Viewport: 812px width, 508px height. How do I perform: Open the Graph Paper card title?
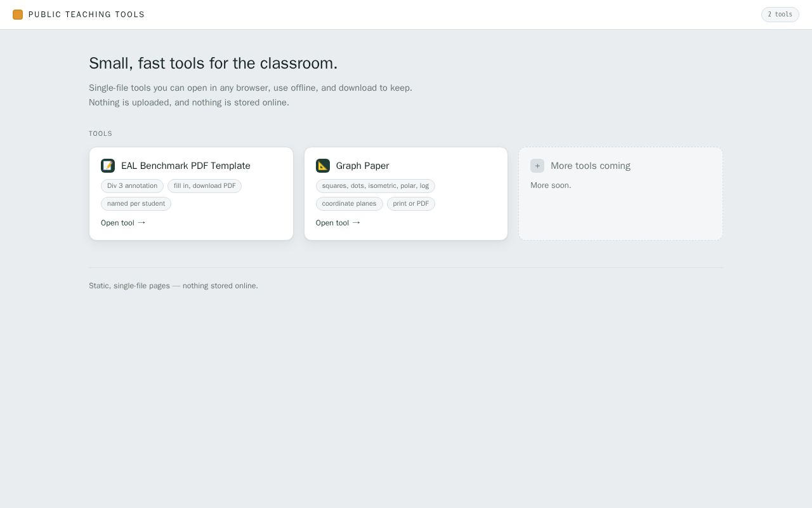point(362,166)
